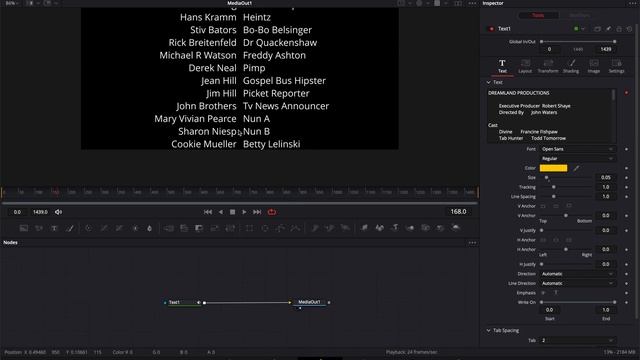Add a Renderer 3D node from toolbar

[x=456, y=228]
